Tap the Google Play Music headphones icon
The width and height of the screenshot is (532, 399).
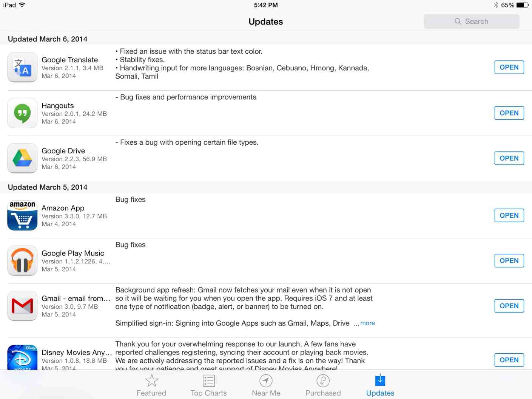pyautogui.click(x=22, y=261)
